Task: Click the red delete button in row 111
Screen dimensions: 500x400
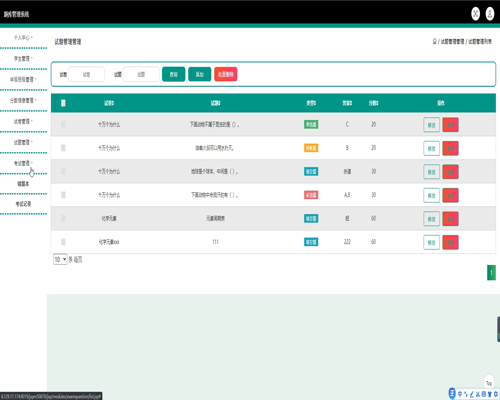Action: click(450, 242)
